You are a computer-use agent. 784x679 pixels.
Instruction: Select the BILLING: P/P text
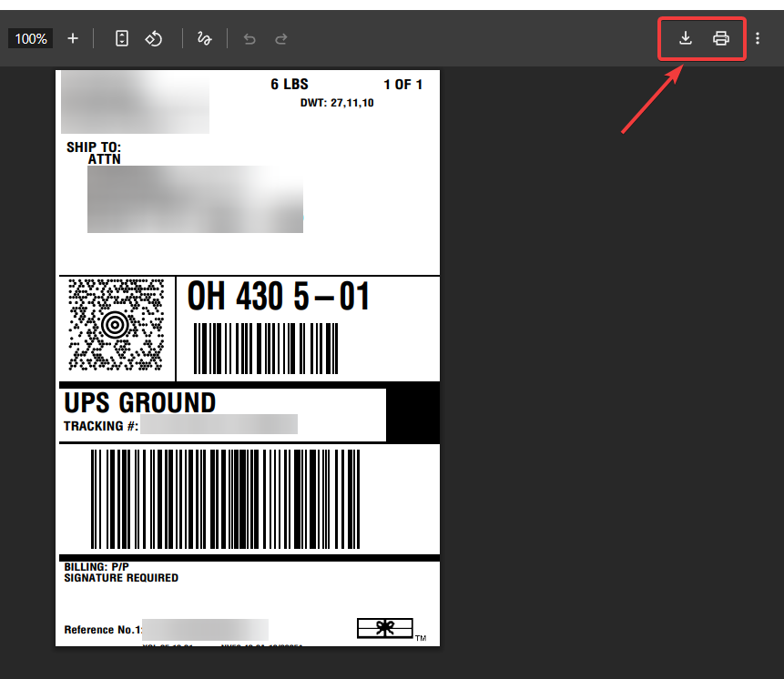tap(97, 567)
